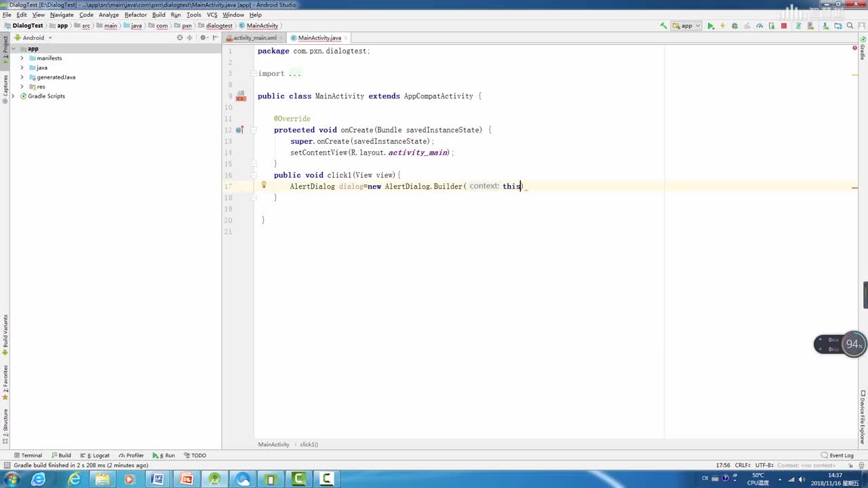Toggle the Captures side panel tab
This screenshot has width=868, height=488.
coord(5,88)
